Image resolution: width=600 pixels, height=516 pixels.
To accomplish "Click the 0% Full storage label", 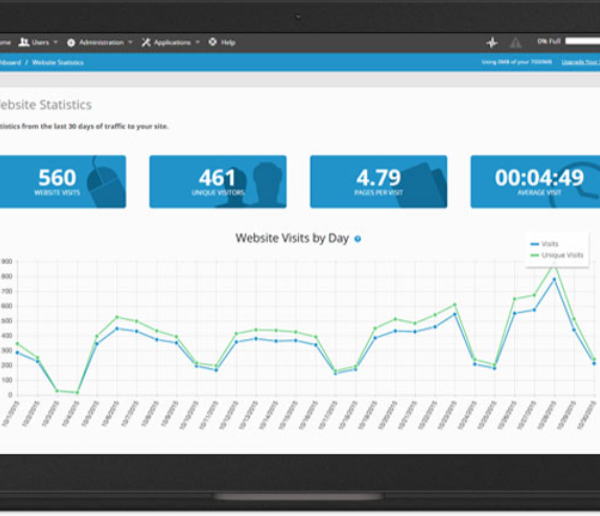I will click(x=549, y=41).
